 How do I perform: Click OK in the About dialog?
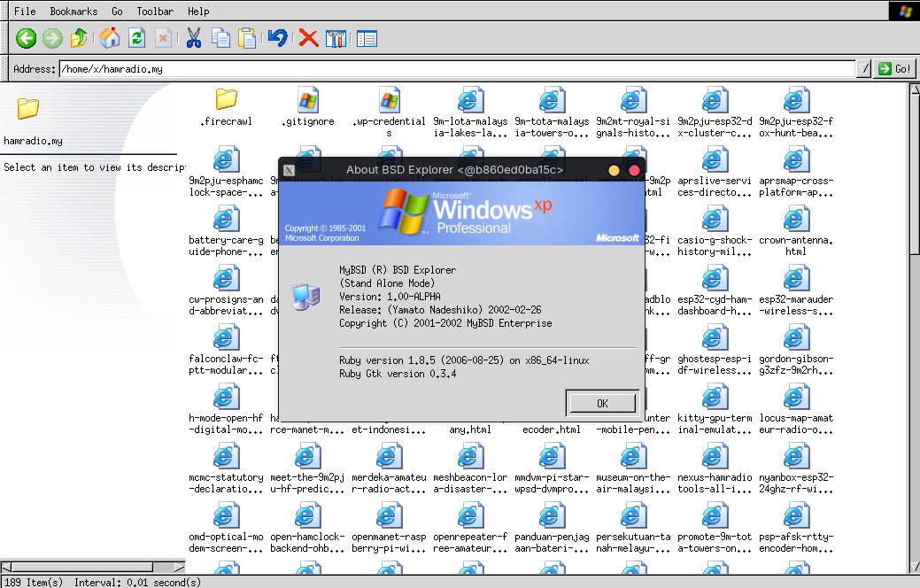click(x=603, y=403)
